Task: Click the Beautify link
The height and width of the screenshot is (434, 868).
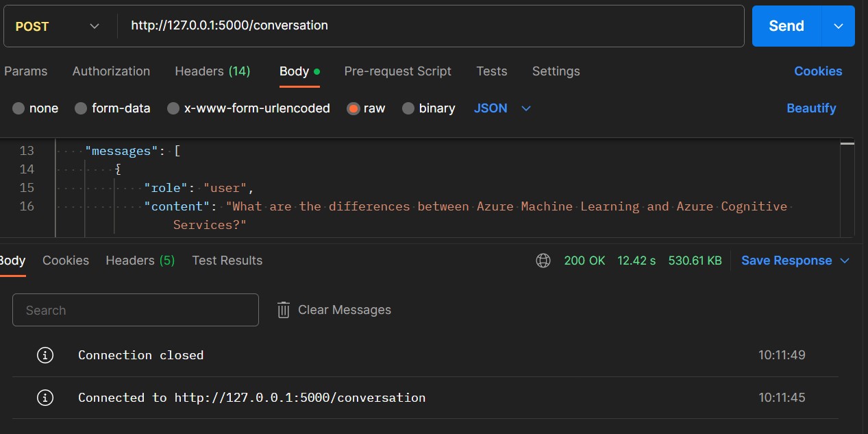Action: (x=811, y=108)
